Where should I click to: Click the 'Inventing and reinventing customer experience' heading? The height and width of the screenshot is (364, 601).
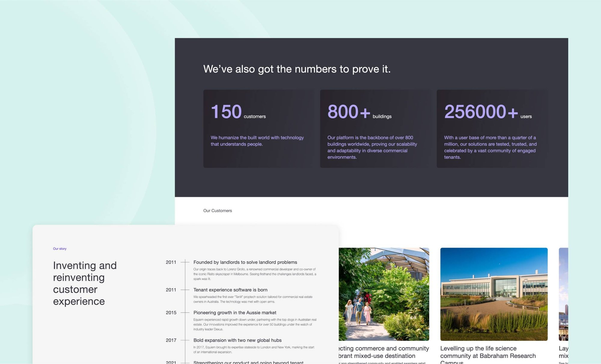[x=86, y=283]
